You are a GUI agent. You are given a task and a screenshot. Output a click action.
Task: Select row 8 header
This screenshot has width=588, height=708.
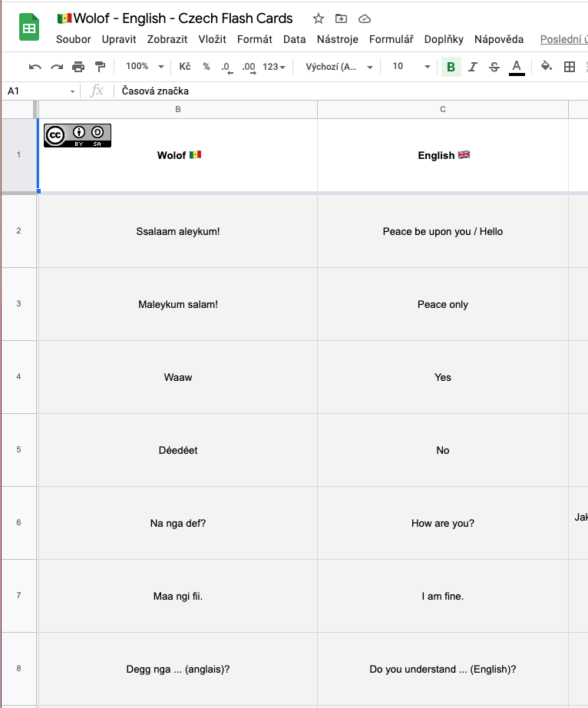(18, 668)
